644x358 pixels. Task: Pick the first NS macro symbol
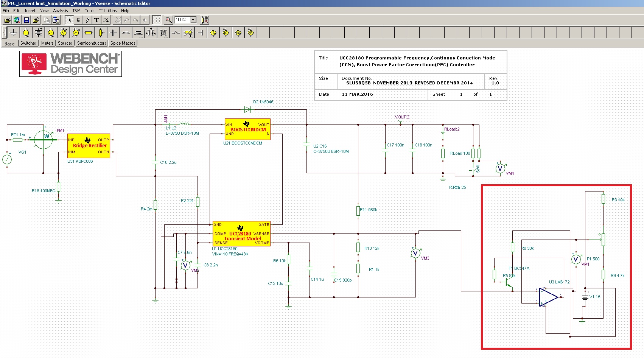(238, 33)
